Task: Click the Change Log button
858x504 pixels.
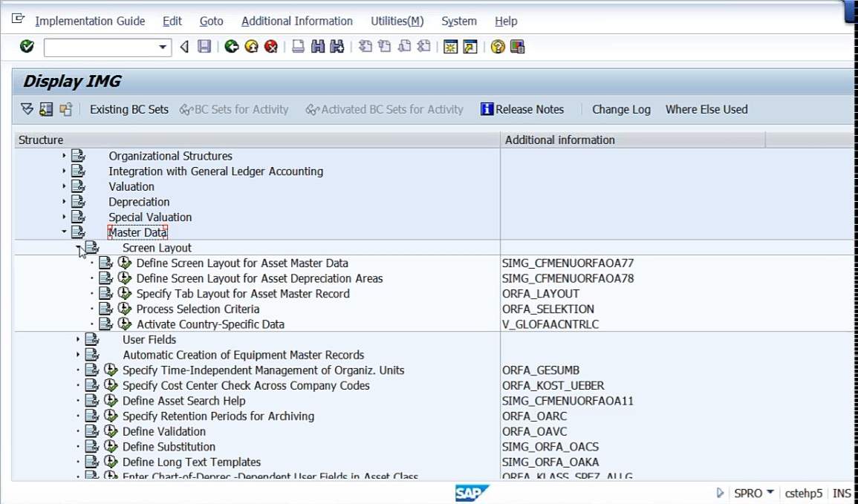Action: (x=621, y=109)
